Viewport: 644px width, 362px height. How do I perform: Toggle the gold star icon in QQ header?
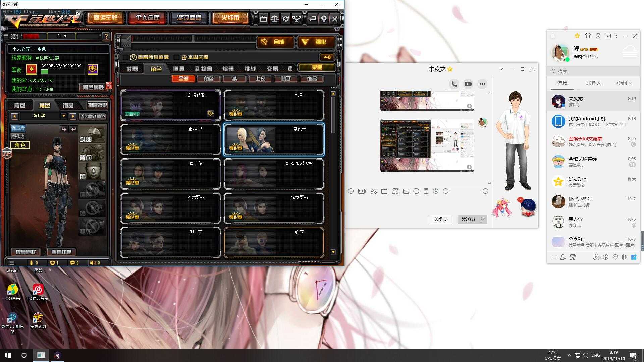tap(577, 36)
